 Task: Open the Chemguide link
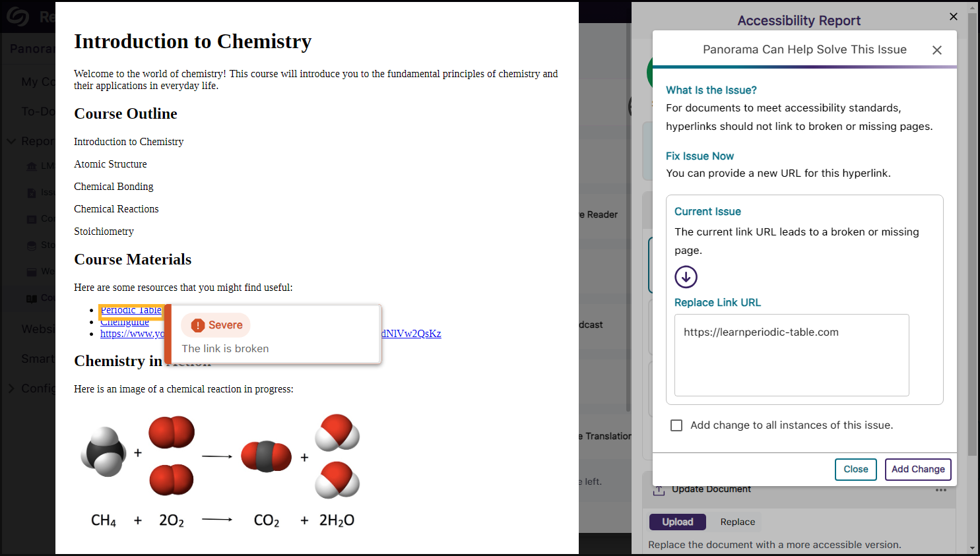[x=125, y=323]
